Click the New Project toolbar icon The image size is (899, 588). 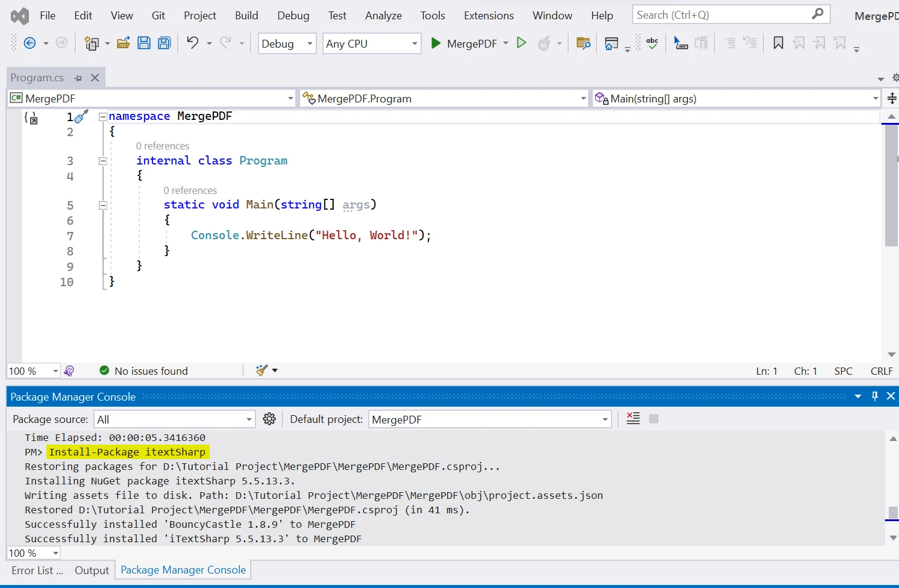pyautogui.click(x=92, y=43)
